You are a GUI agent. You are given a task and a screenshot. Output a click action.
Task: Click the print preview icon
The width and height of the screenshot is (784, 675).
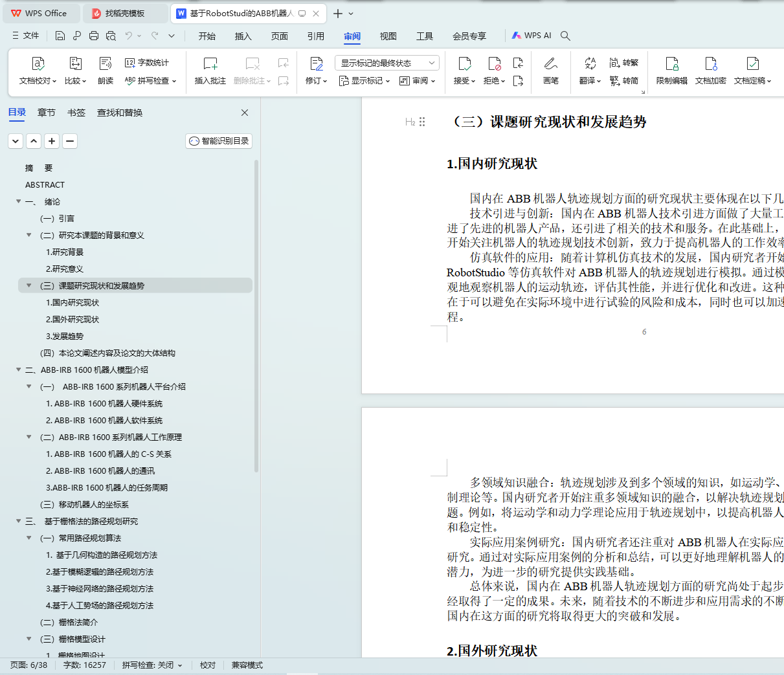[111, 36]
